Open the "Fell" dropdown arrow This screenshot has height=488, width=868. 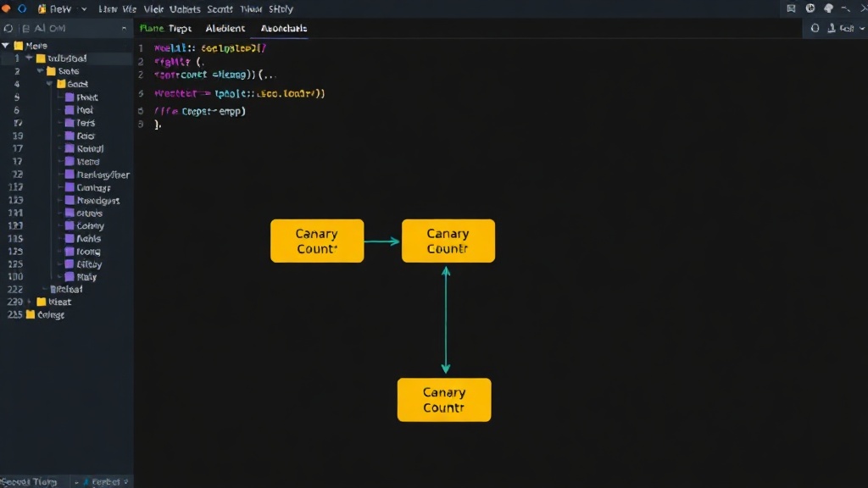[x=862, y=28]
